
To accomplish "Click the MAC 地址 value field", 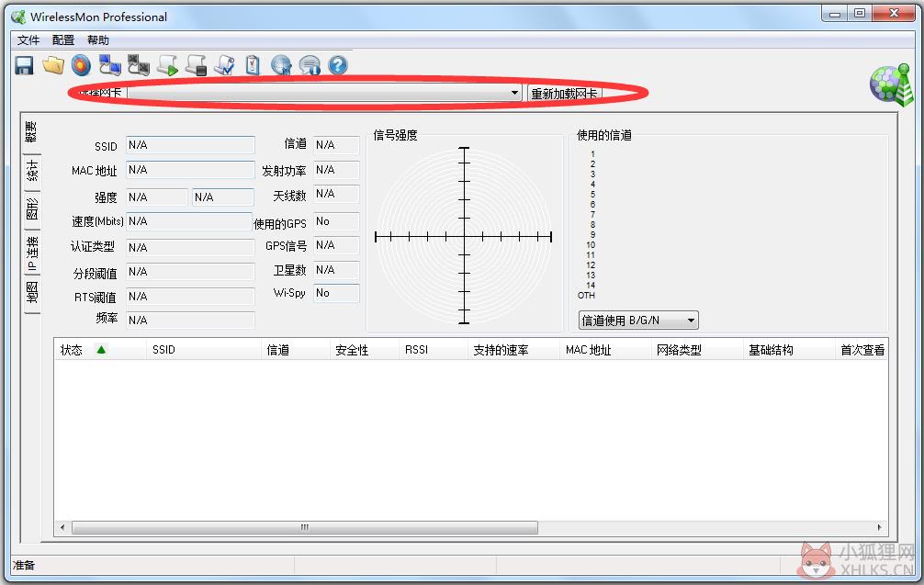I will coord(190,170).
